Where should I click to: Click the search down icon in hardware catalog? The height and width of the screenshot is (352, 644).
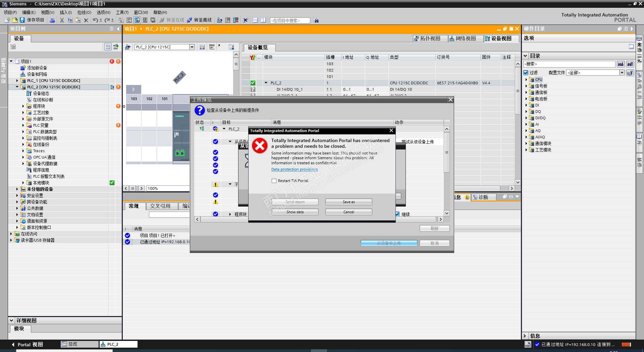tap(621, 64)
